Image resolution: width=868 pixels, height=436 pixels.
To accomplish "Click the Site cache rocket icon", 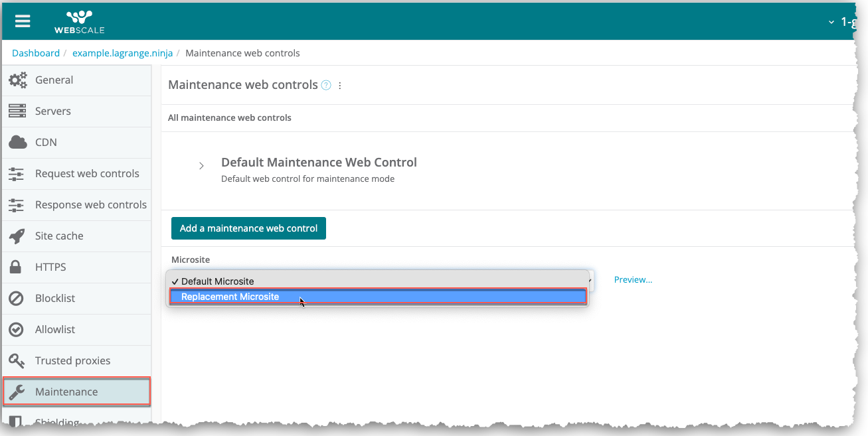I will coord(17,236).
